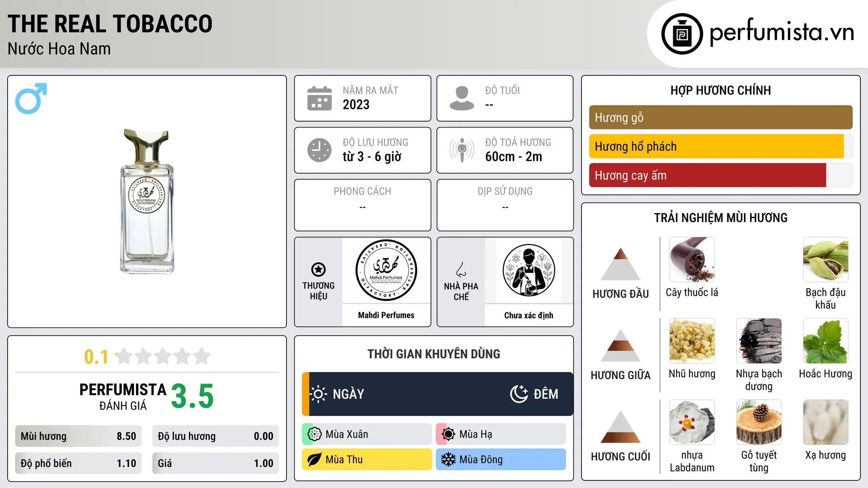The width and height of the screenshot is (868, 488).
Task: Click the flower icon for Mùa Xuân
Action: click(x=314, y=434)
